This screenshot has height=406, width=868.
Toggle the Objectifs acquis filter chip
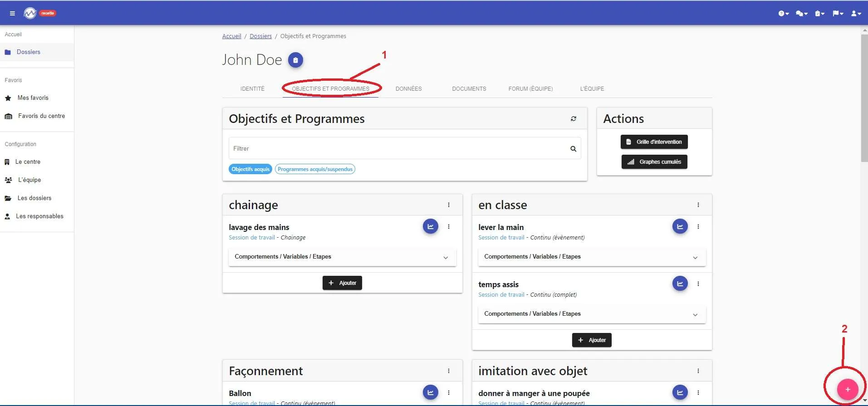pyautogui.click(x=250, y=169)
